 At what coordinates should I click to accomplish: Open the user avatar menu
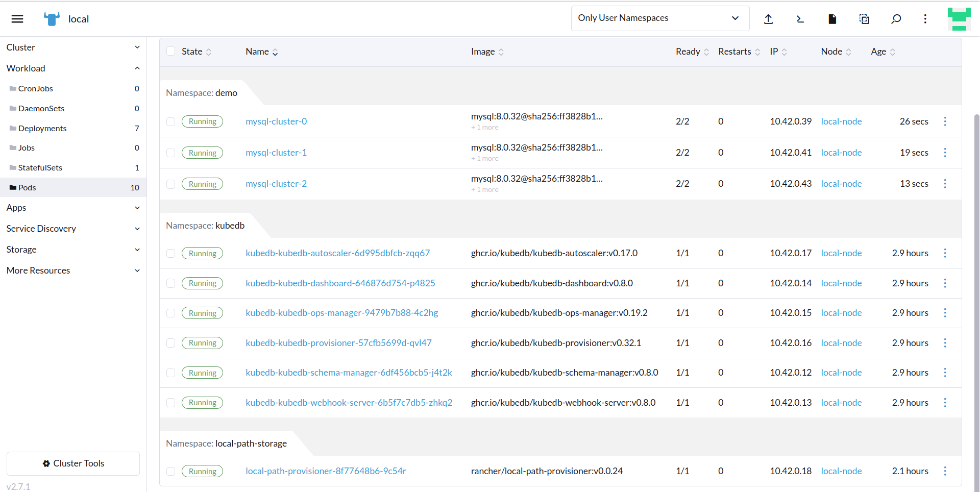(959, 19)
